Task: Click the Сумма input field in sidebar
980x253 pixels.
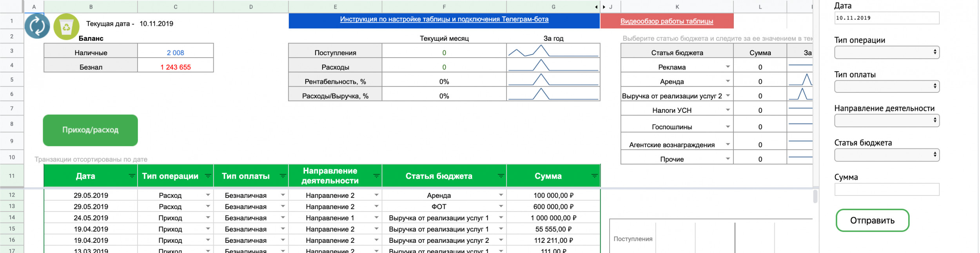Action: [x=887, y=190]
